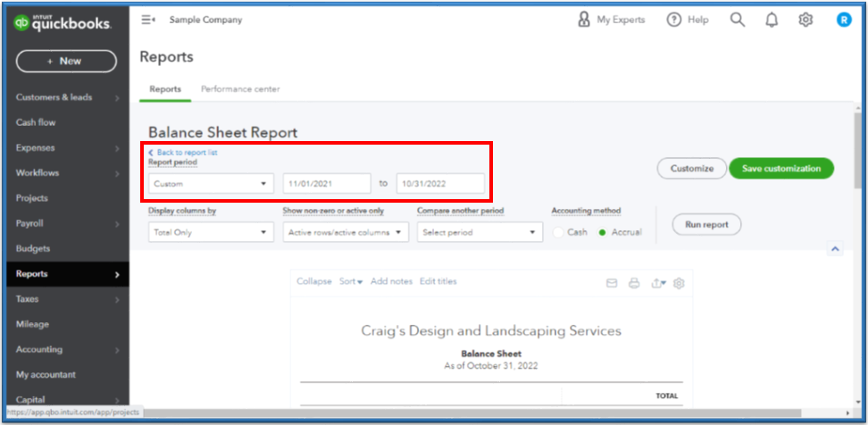Select the Accrual accounting method
Screen dimensions: 868x425
(x=602, y=232)
